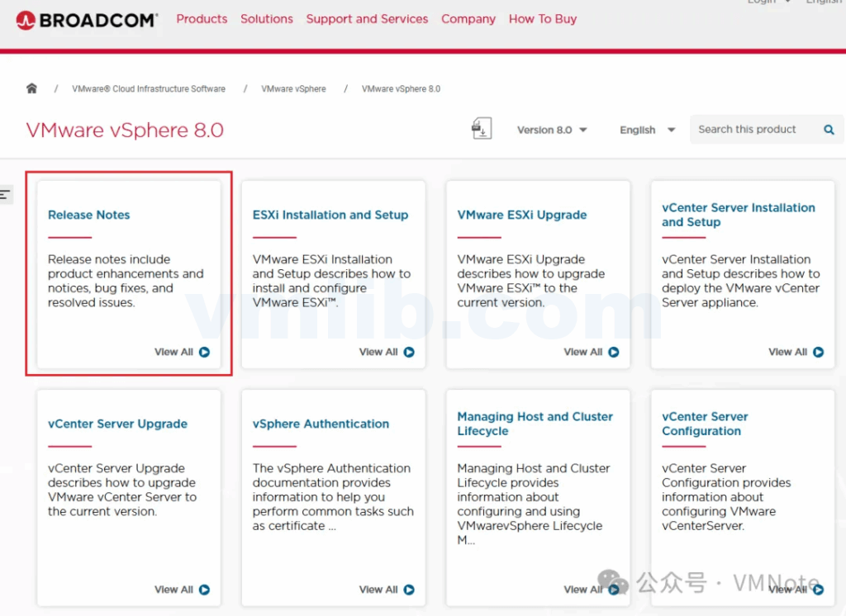Open the Solutions menu
Image resolution: width=846 pixels, height=616 pixels.
pyautogui.click(x=266, y=19)
